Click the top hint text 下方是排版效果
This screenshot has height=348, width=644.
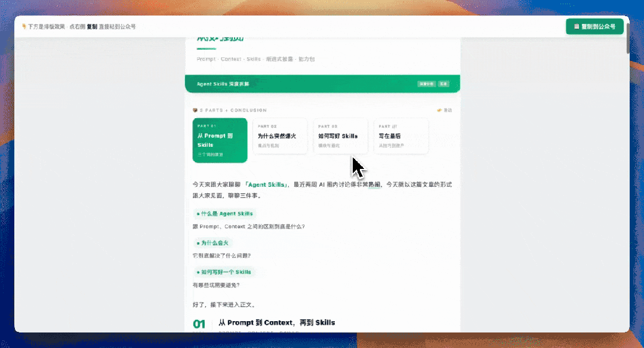click(47, 26)
